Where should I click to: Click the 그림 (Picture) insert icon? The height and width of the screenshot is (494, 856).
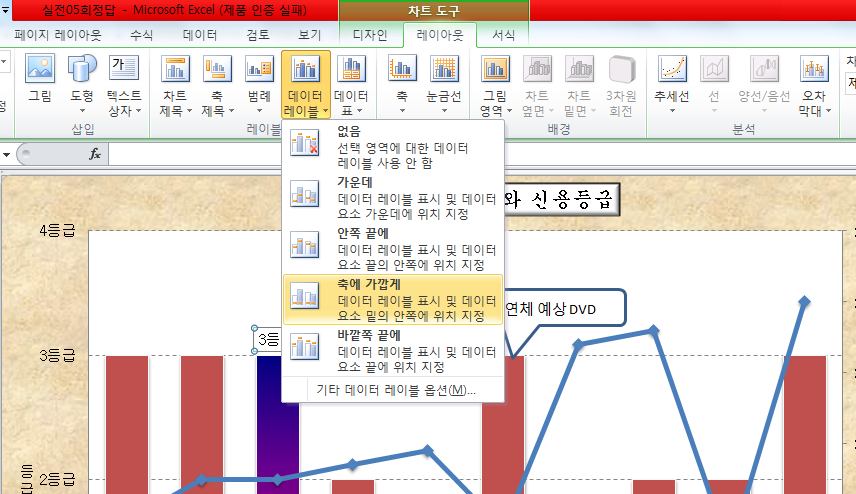point(40,80)
